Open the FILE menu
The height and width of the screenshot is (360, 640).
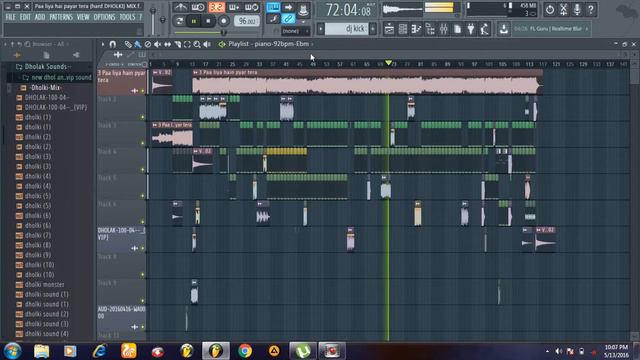(x=10, y=17)
